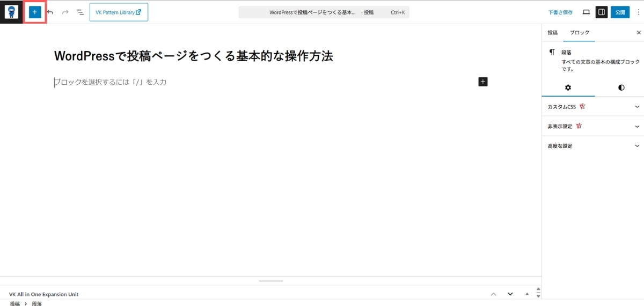
Task: Open the block inserter with the blue plus button
Action: (35, 12)
